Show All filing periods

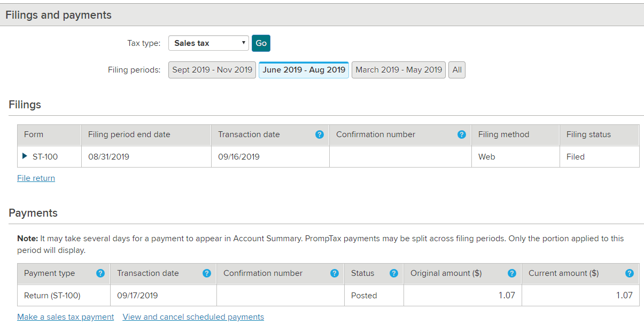(456, 70)
